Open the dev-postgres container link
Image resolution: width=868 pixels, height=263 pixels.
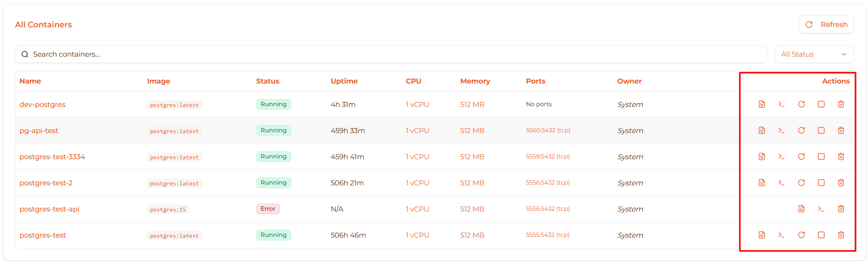click(42, 105)
